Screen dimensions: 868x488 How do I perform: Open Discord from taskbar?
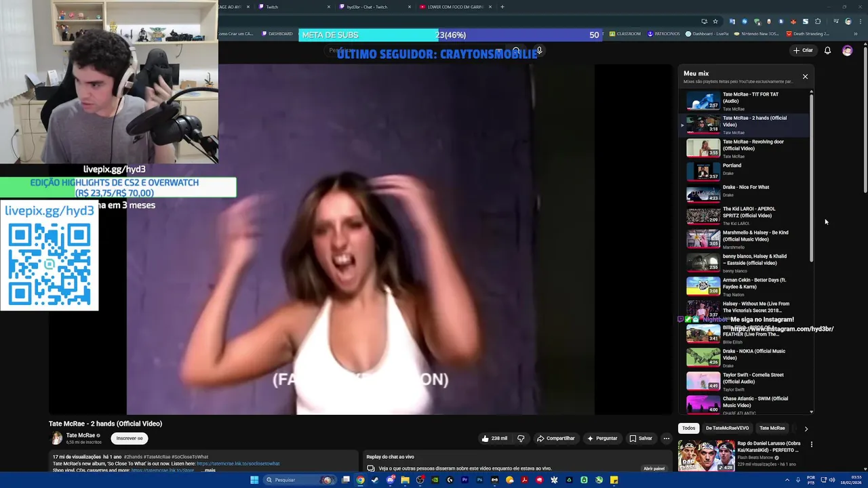coord(390,480)
